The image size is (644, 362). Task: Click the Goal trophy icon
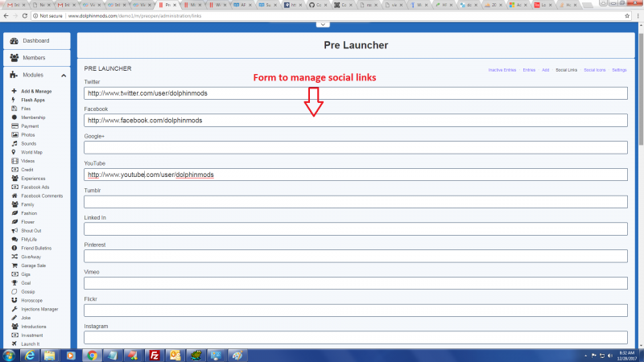[x=14, y=283]
